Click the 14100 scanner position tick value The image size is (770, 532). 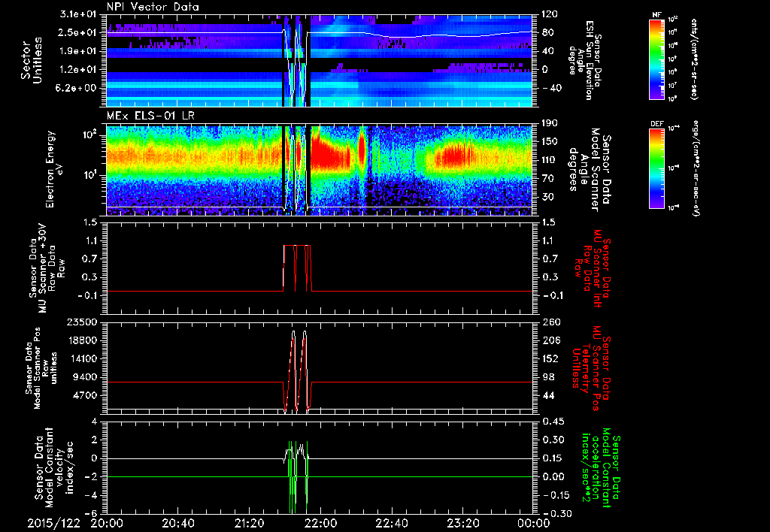tap(83, 358)
